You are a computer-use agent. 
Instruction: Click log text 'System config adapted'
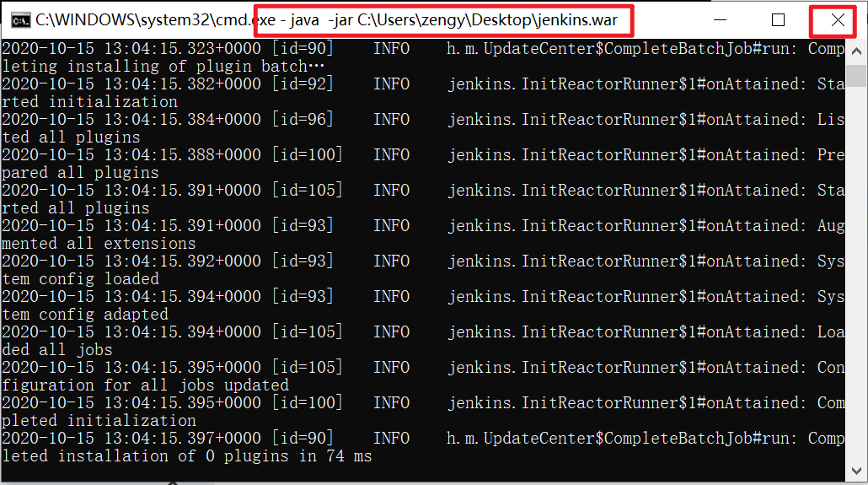[x=85, y=315]
